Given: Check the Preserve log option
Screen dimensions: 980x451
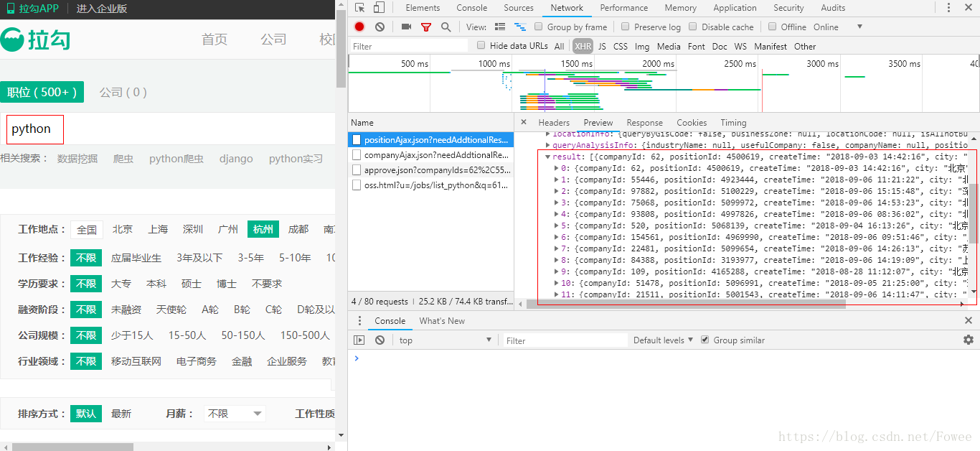Looking at the screenshot, I should coord(626,27).
